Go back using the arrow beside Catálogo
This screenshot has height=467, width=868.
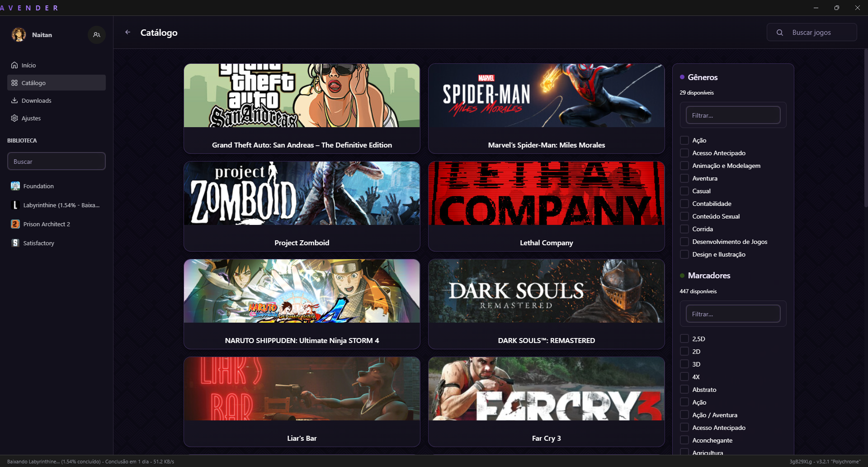tap(128, 32)
